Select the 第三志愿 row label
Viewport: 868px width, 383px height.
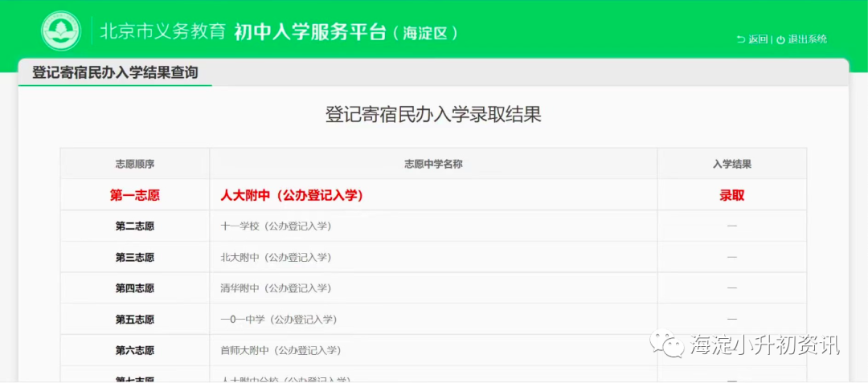click(134, 257)
